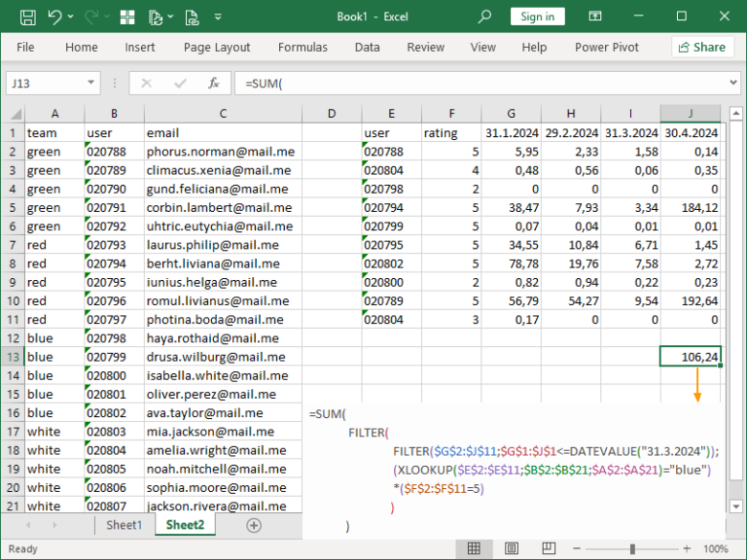Click the zoom slider handle
This screenshot has height=560, width=747.
tap(632, 548)
